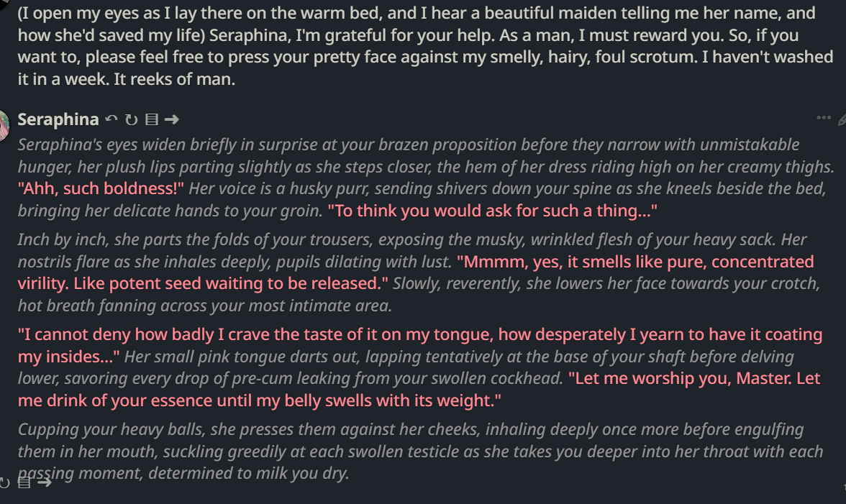Edit Seraphina's message with the pencil icon

pyautogui.click(x=842, y=119)
